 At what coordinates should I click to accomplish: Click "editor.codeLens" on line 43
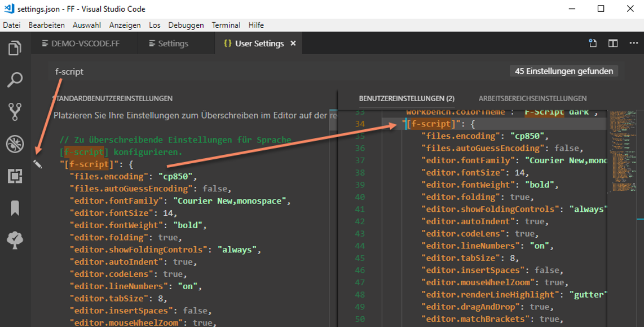pos(464,234)
